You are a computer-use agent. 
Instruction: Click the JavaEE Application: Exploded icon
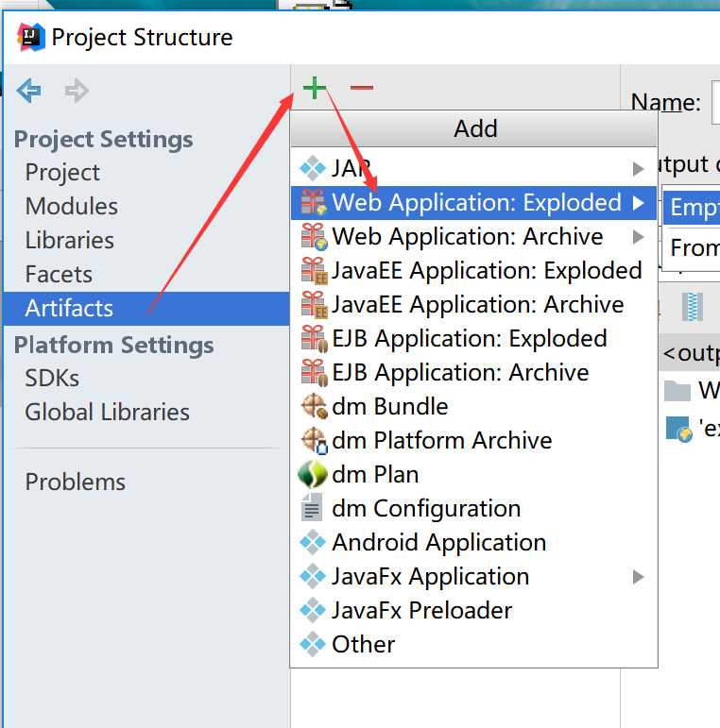pos(314,271)
